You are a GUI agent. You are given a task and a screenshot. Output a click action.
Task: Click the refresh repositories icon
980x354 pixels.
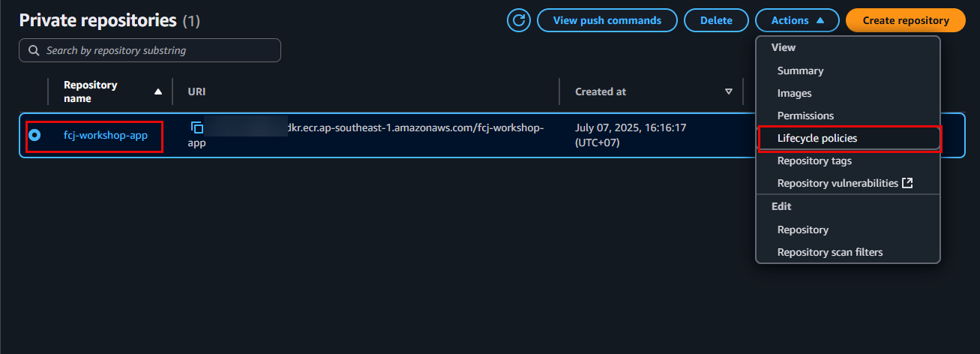[519, 20]
